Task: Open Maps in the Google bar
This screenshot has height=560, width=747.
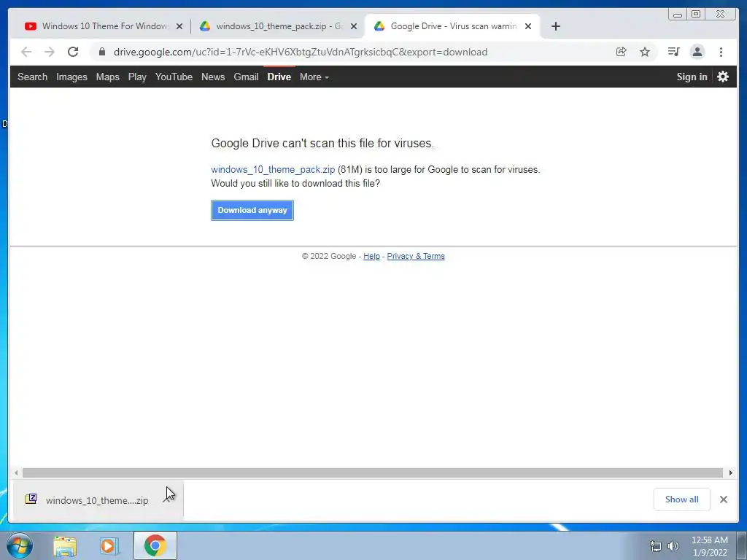Action: (108, 77)
